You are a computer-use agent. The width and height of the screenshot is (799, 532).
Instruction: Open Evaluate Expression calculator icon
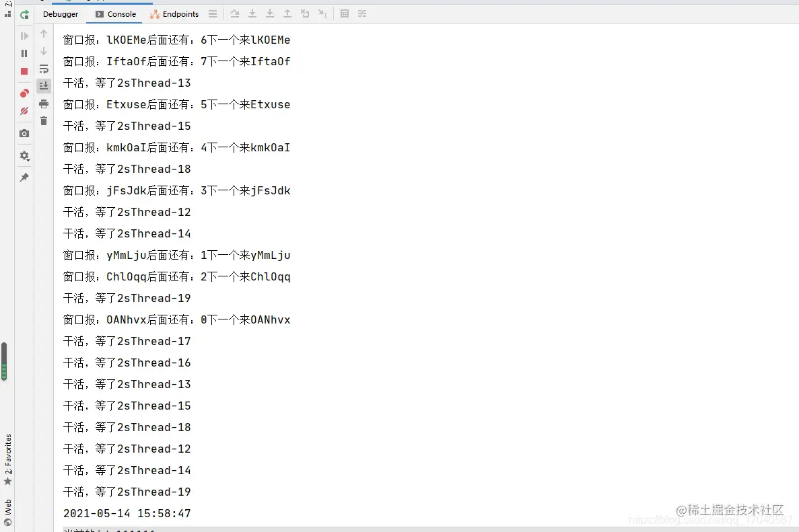345,13
